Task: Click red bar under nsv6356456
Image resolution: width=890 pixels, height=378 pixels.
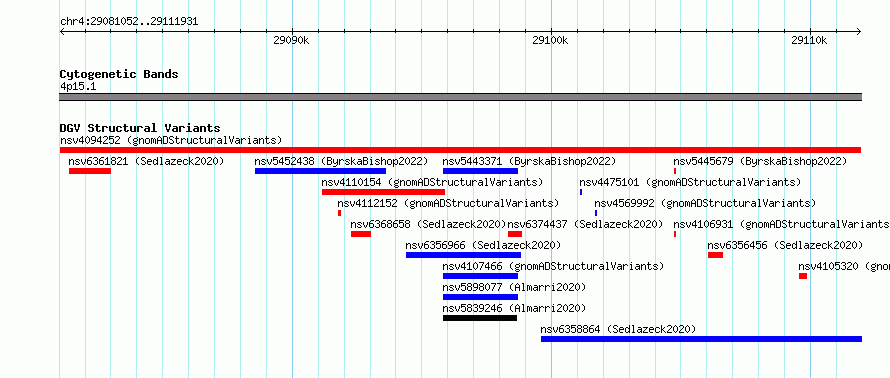Action: click(715, 255)
